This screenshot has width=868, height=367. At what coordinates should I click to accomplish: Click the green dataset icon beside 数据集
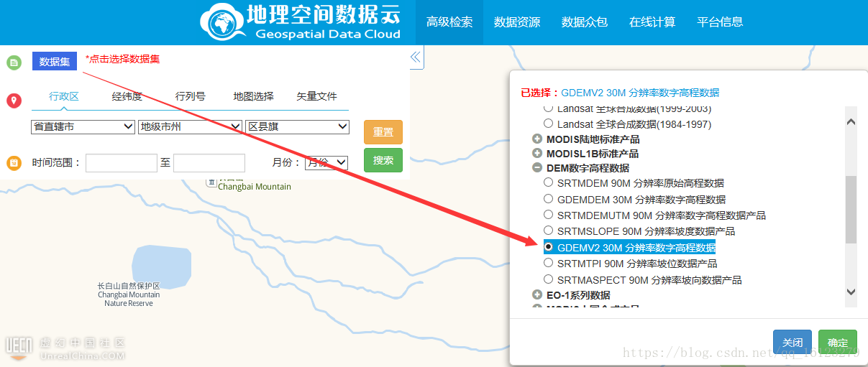(x=14, y=62)
